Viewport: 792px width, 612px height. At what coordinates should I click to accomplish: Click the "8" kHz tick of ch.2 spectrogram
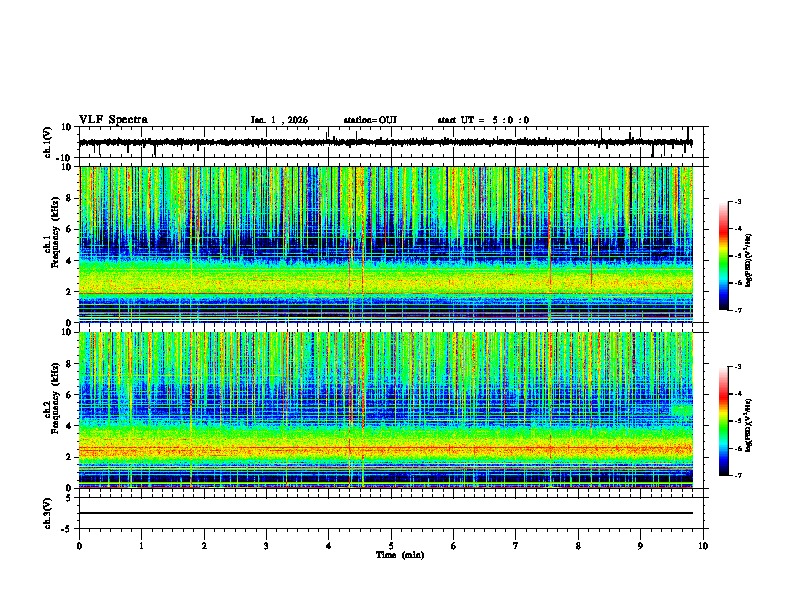[69, 364]
